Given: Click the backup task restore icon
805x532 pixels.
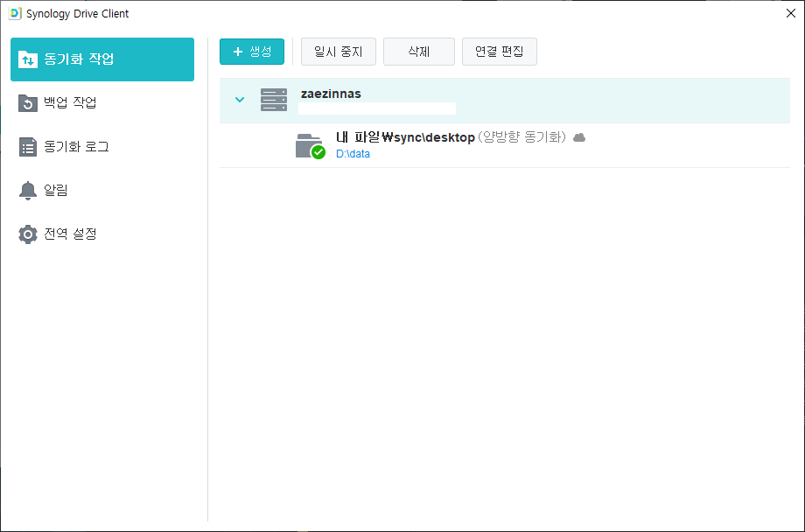Looking at the screenshot, I should (x=28, y=103).
